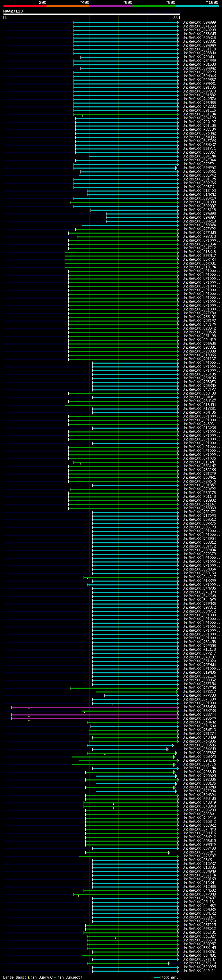The image size is (222, 980).
Task: Select the UniRef100_B4F7V6 label
Action: click(199, 141)
